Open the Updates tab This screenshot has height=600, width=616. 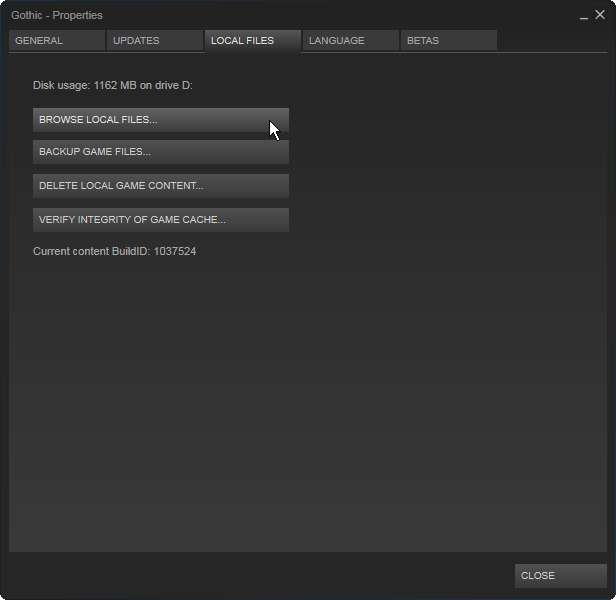(x=155, y=40)
